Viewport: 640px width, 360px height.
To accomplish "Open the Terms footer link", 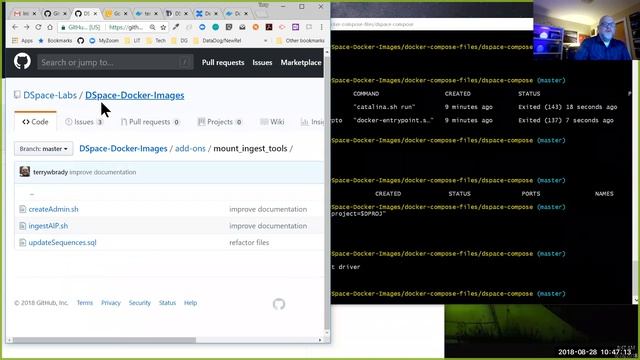I will click(x=85, y=303).
